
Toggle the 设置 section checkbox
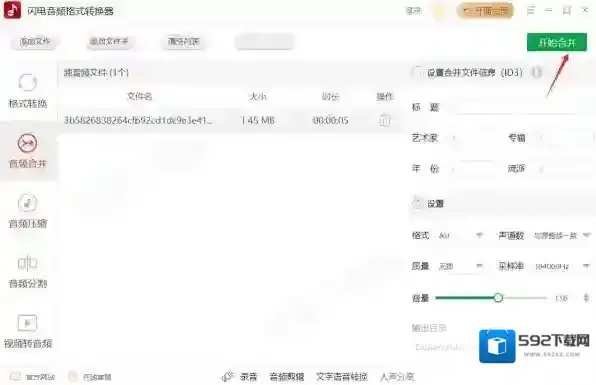tap(417, 203)
